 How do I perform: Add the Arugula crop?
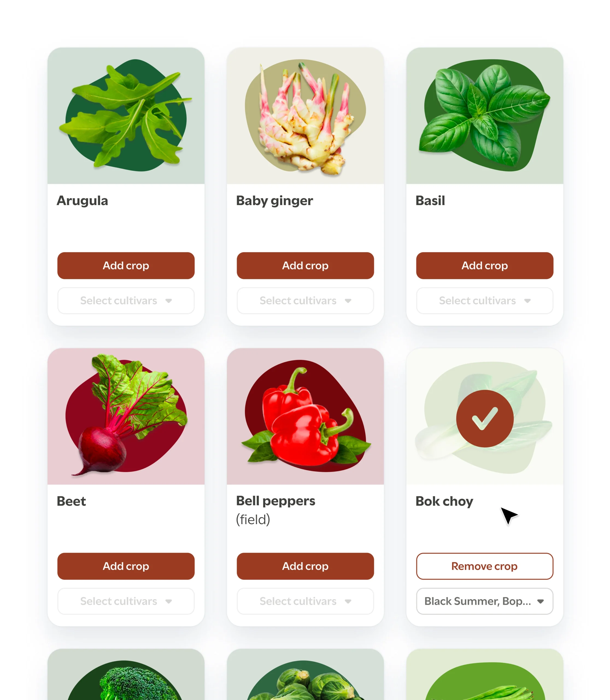point(126,266)
